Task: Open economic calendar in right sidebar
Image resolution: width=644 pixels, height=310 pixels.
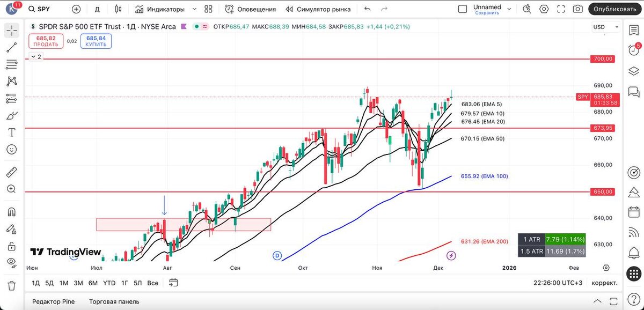Action: 633,211
